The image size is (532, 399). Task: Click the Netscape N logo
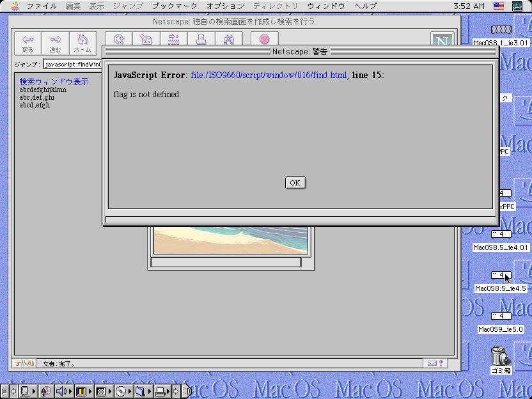442,39
